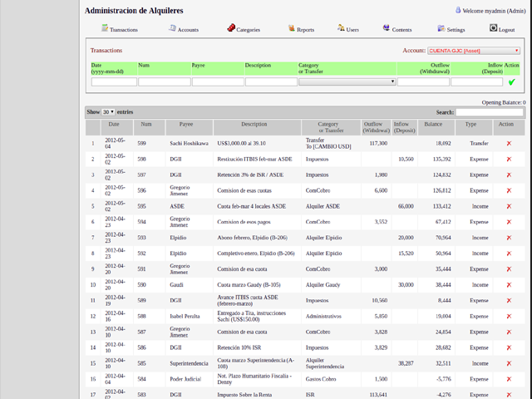Viewport: 532px width, 399px height.
Task: Click the Categories nav icon
Action: [x=231, y=27]
